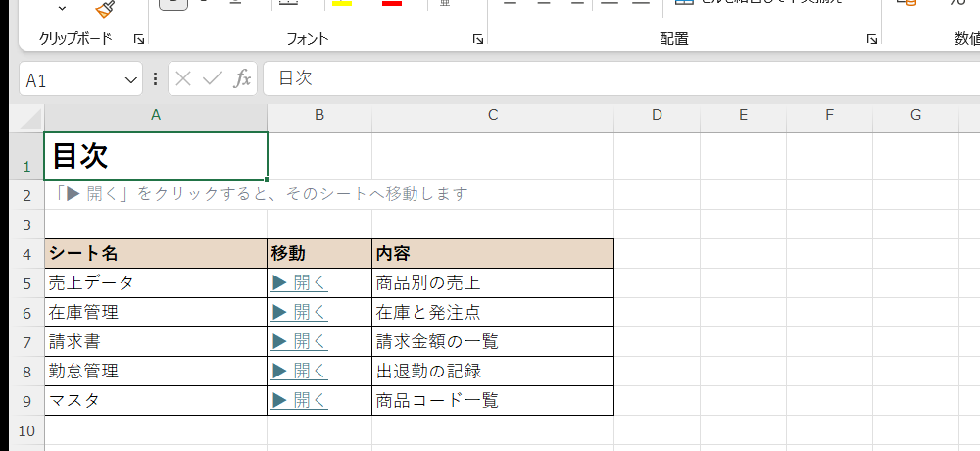Select the 出退勤の記録 cell
Image resolution: width=980 pixels, height=451 pixels.
point(493,371)
